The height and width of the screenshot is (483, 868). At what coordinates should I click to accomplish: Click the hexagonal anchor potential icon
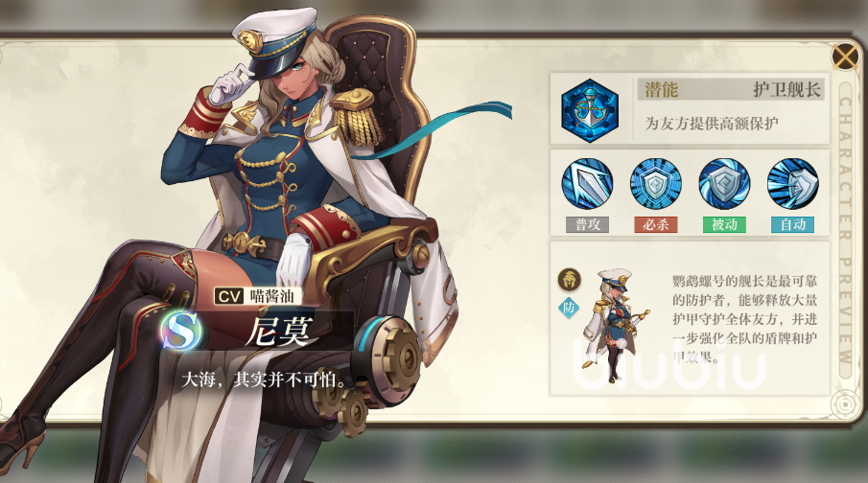click(x=590, y=110)
